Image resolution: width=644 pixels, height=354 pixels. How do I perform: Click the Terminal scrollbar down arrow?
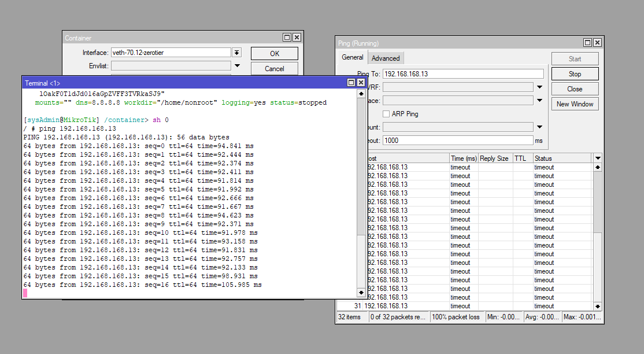361,294
